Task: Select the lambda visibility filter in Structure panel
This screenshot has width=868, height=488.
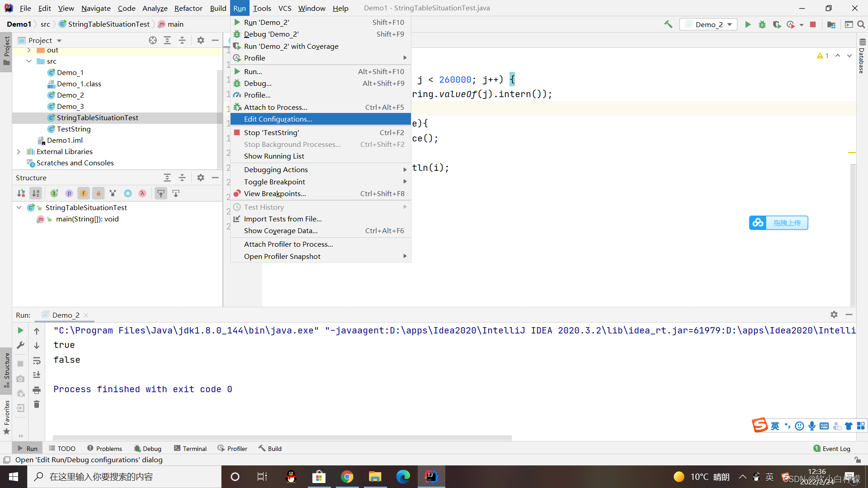Action: pyautogui.click(x=142, y=193)
